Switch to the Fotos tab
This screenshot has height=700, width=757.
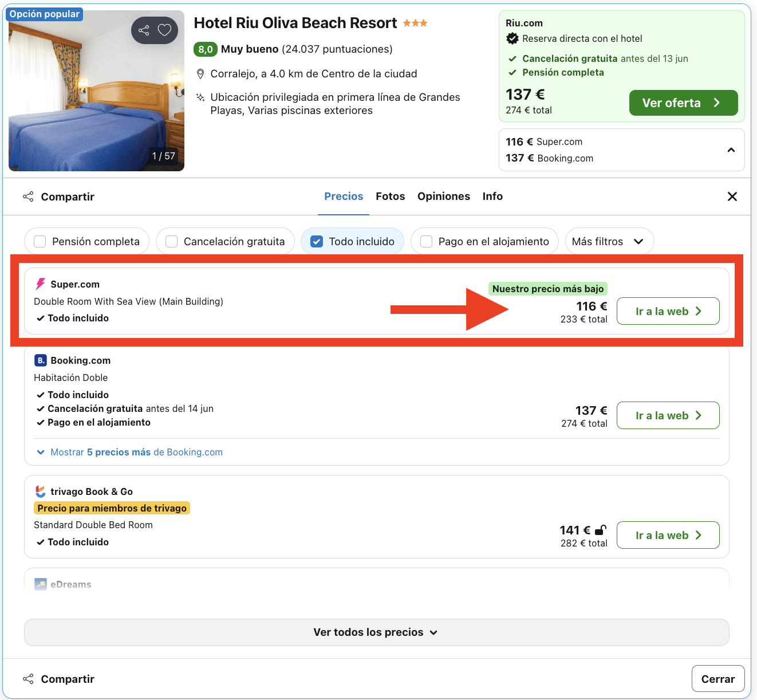(x=390, y=196)
